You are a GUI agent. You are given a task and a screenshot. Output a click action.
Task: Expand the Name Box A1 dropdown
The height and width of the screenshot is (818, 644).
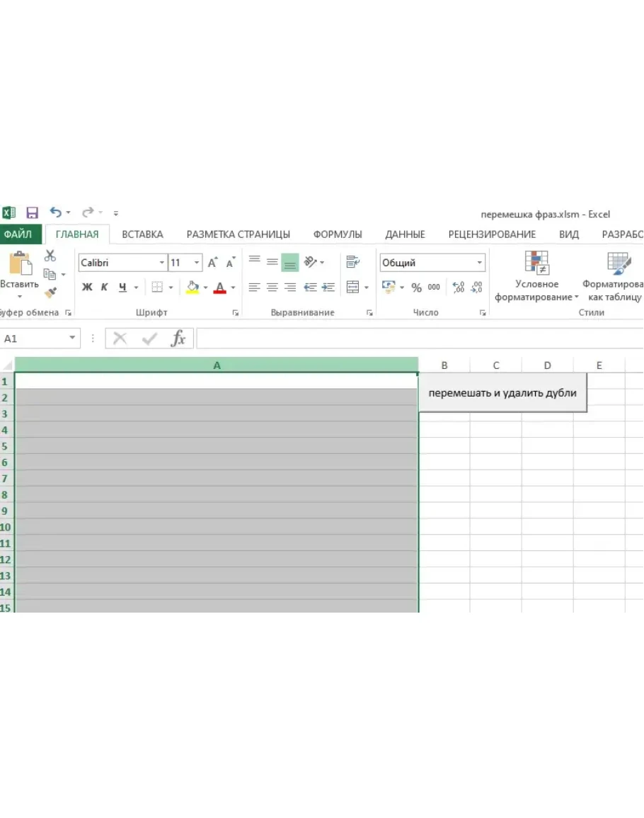[72, 338]
